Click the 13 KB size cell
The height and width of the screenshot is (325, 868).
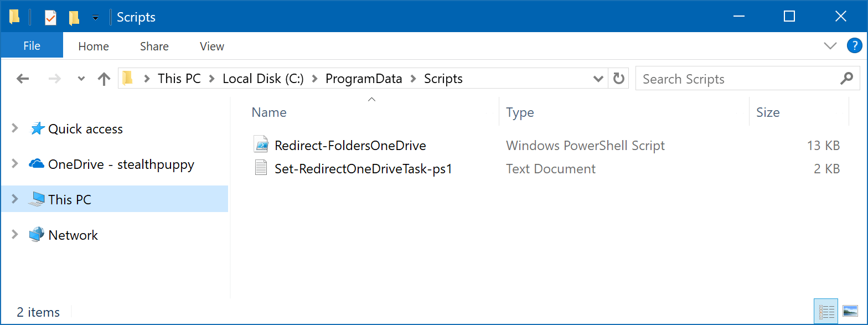[x=823, y=146]
